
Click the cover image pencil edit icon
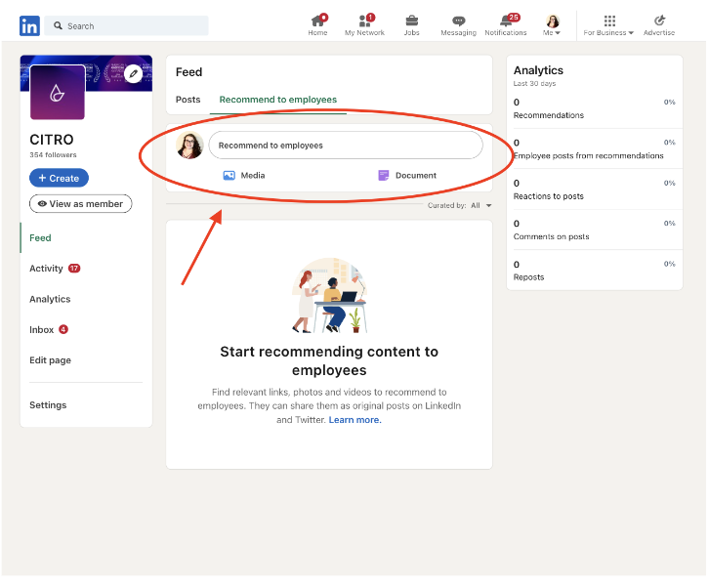pos(134,73)
